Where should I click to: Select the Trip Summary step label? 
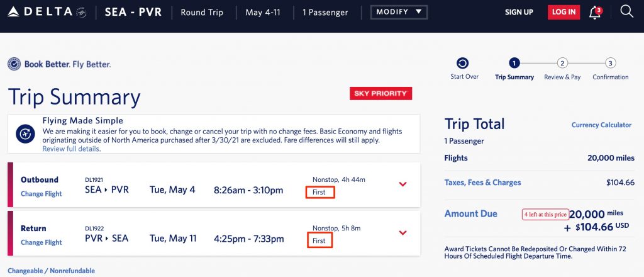[514, 77]
